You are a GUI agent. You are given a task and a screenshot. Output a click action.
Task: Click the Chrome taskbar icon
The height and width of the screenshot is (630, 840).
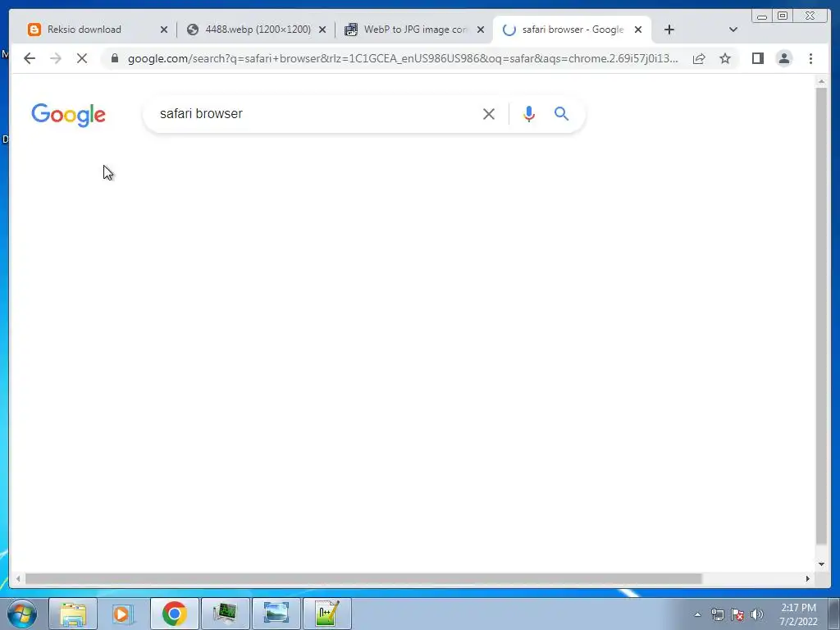(x=174, y=614)
